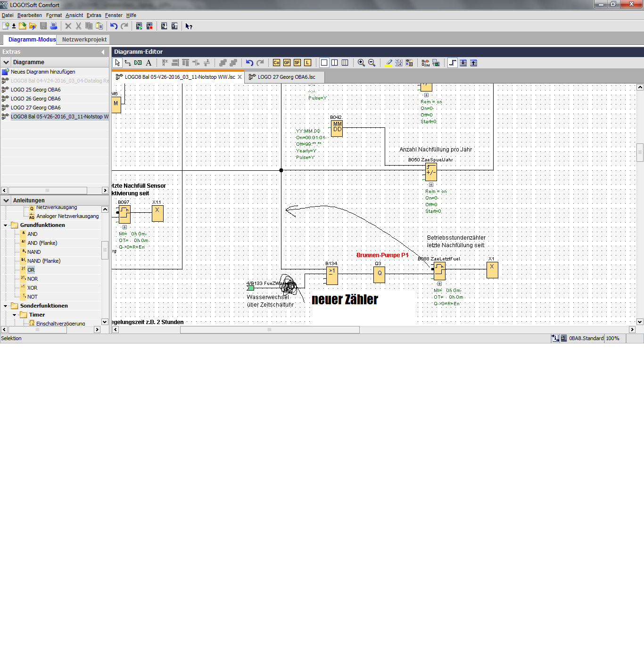Collapse the Sonderfunktionen tree node

tap(6, 306)
